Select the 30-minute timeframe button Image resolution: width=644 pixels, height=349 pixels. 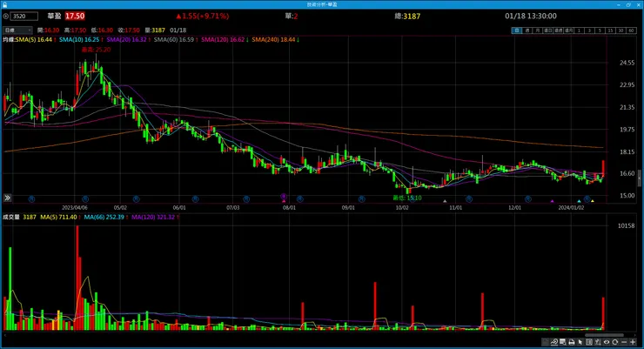coord(621,30)
